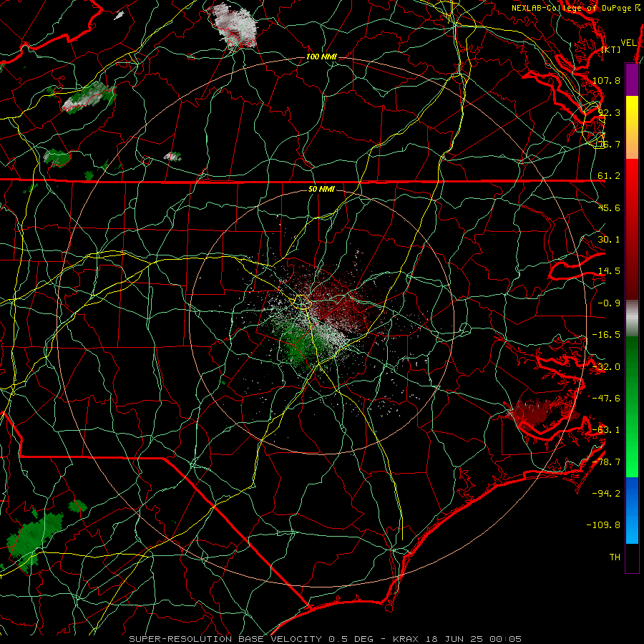Select the [KT] units label
This screenshot has width=644, height=644.
click(611, 49)
